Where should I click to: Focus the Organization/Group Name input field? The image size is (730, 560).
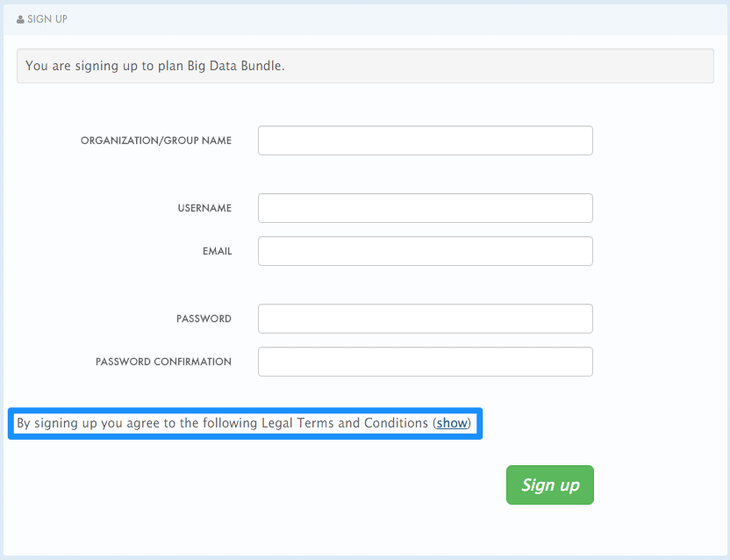tap(425, 140)
